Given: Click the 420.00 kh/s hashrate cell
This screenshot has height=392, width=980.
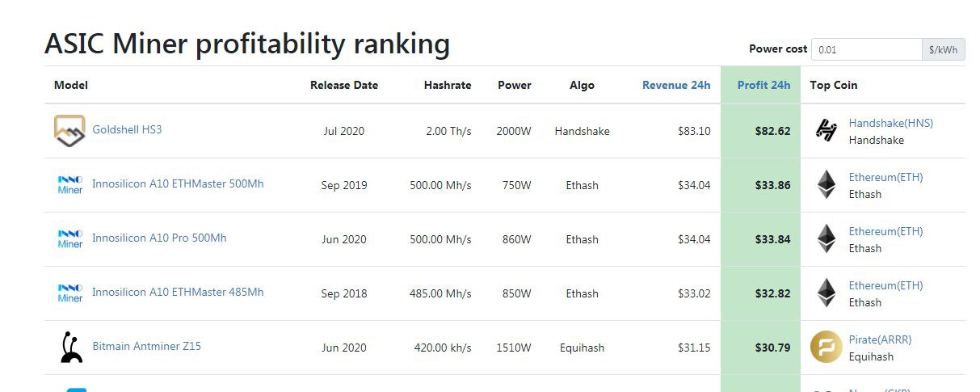Looking at the screenshot, I should 443,348.
